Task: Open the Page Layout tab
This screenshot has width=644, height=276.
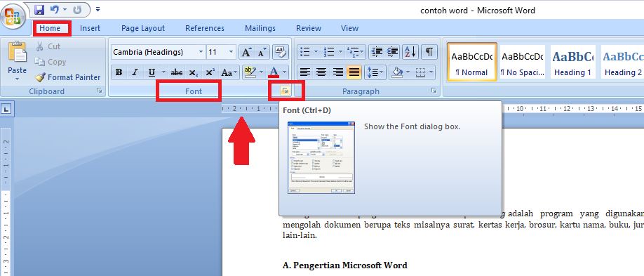Action: click(143, 28)
